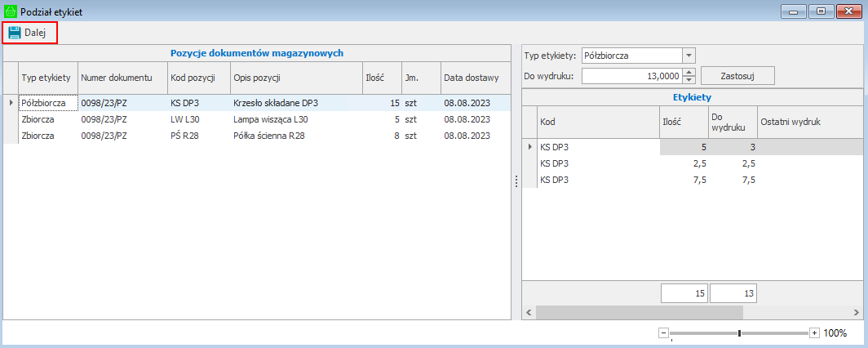The image size is (868, 348).
Task: Click Ostatni wydruk column header
Action: pos(790,121)
